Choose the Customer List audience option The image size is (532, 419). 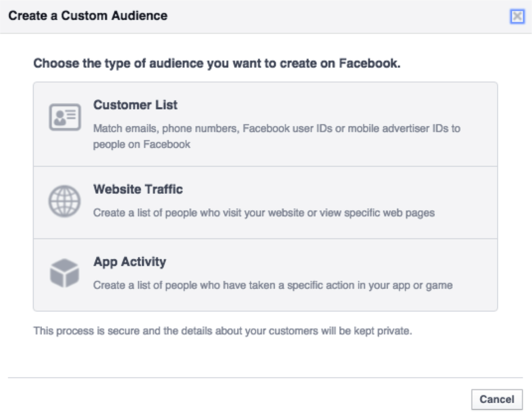(x=265, y=124)
